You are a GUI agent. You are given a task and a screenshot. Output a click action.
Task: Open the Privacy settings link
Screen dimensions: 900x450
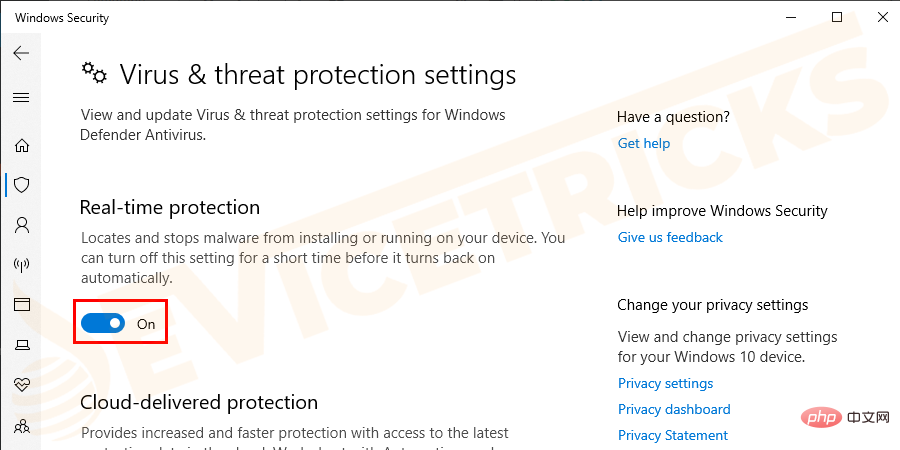[665, 383]
